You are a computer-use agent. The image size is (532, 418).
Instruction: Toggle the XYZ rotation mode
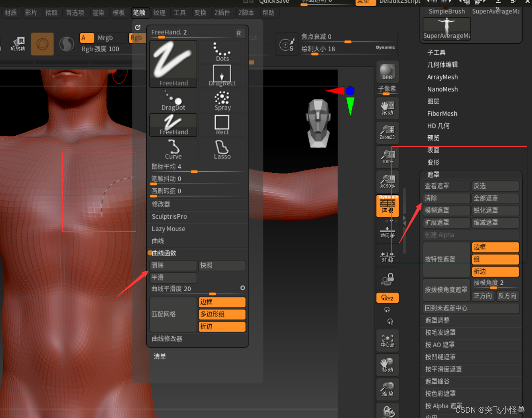[x=387, y=298]
